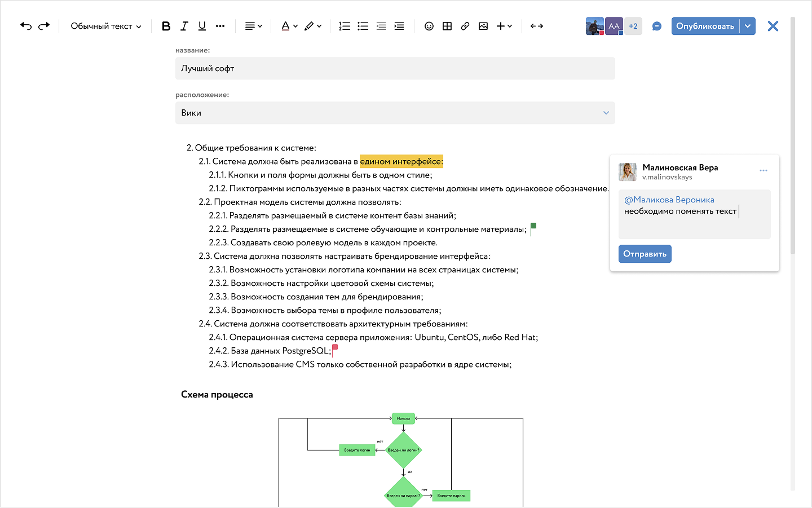Send the comment with 'Отправить'
This screenshot has height=508, width=812.
tap(645, 254)
